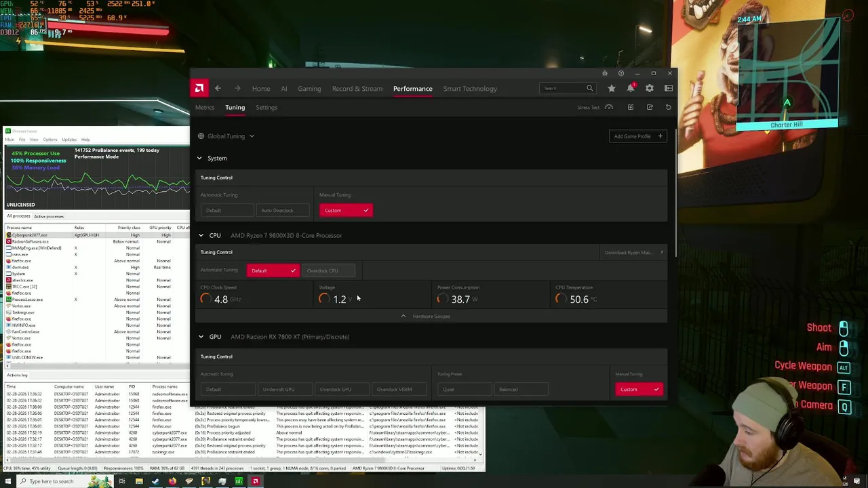Open the Record & Stream tab
The width and height of the screenshot is (868, 488).
pos(357,89)
